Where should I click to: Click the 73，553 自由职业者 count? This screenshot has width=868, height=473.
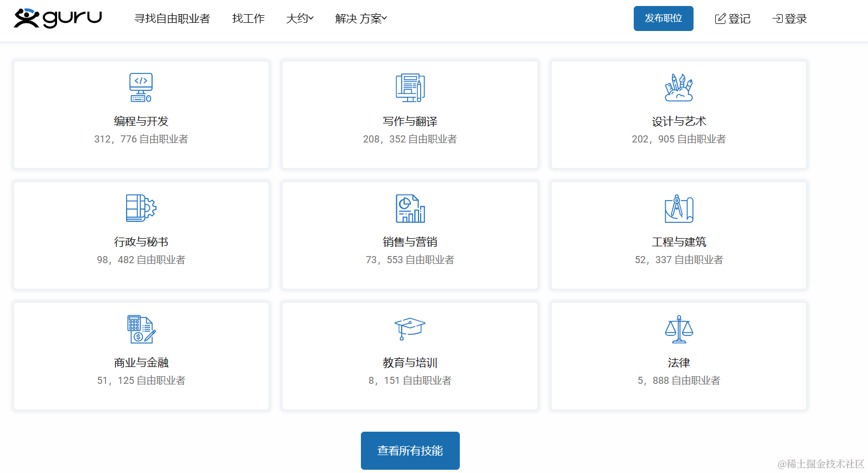pyautogui.click(x=410, y=260)
